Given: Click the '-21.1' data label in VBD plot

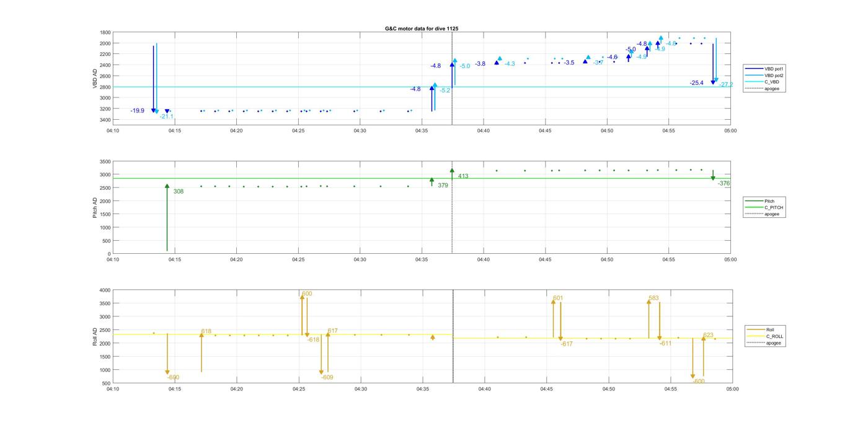Looking at the screenshot, I should pos(166,117).
